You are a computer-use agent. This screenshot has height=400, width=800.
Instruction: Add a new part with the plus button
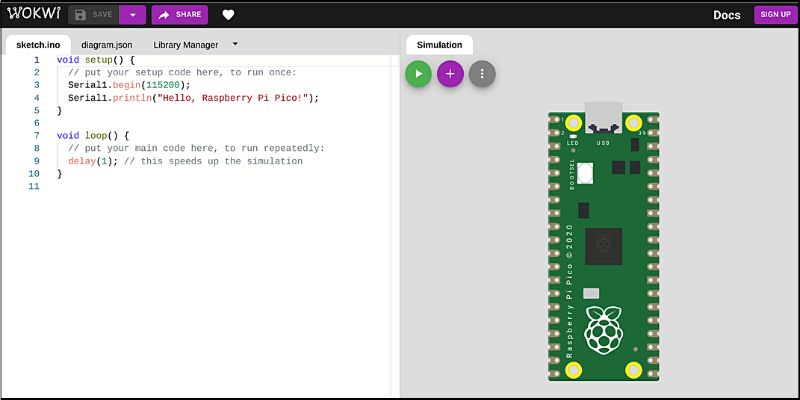coord(450,74)
